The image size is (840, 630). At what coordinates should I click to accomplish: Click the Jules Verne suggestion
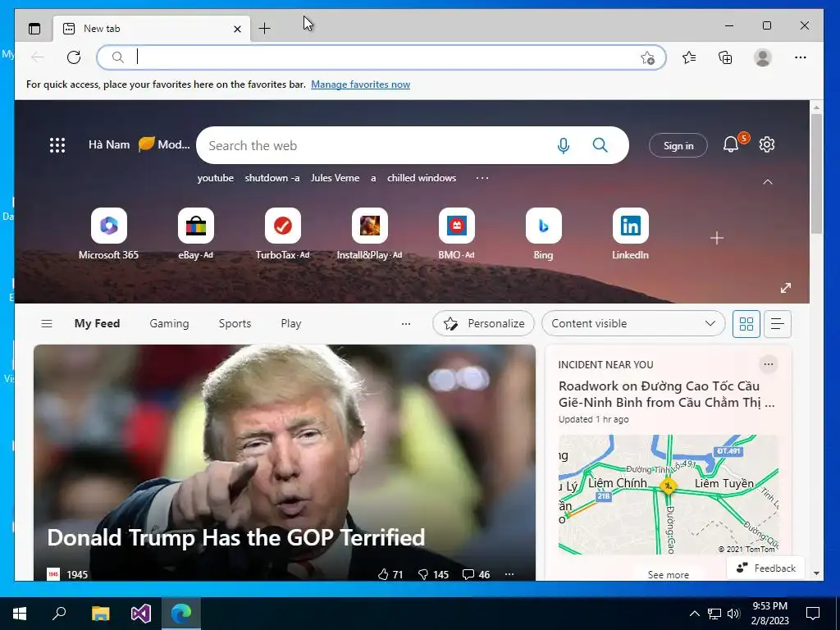click(335, 178)
